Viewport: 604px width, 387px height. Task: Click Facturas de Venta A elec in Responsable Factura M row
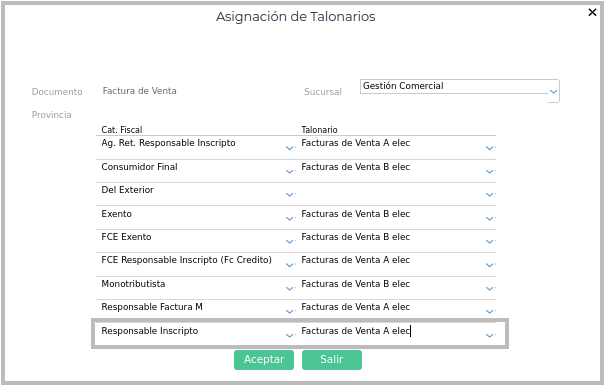[x=355, y=307]
